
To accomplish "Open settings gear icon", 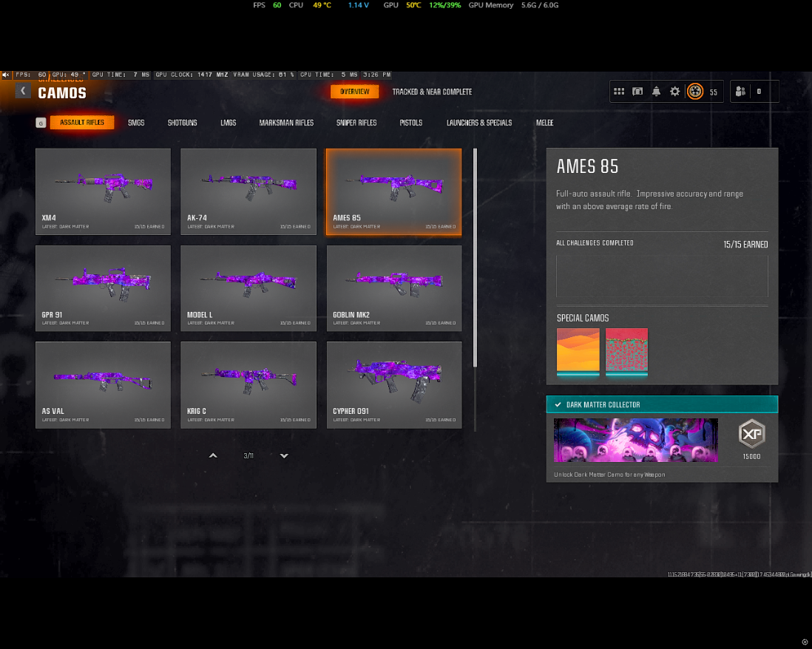I will point(674,92).
